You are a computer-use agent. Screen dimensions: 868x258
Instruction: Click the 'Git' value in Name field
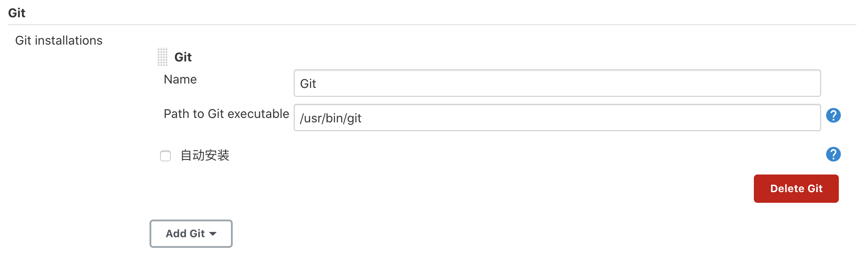pos(308,83)
